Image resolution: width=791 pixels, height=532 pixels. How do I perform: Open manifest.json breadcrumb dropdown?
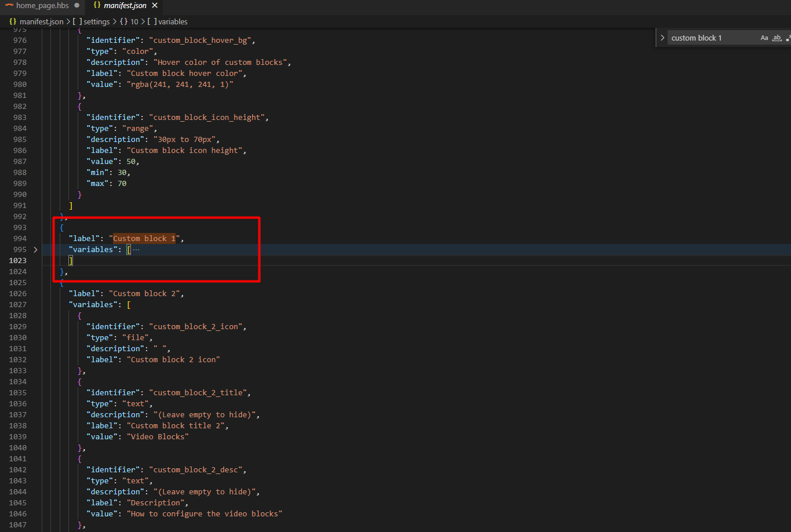[x=41, y=21]
